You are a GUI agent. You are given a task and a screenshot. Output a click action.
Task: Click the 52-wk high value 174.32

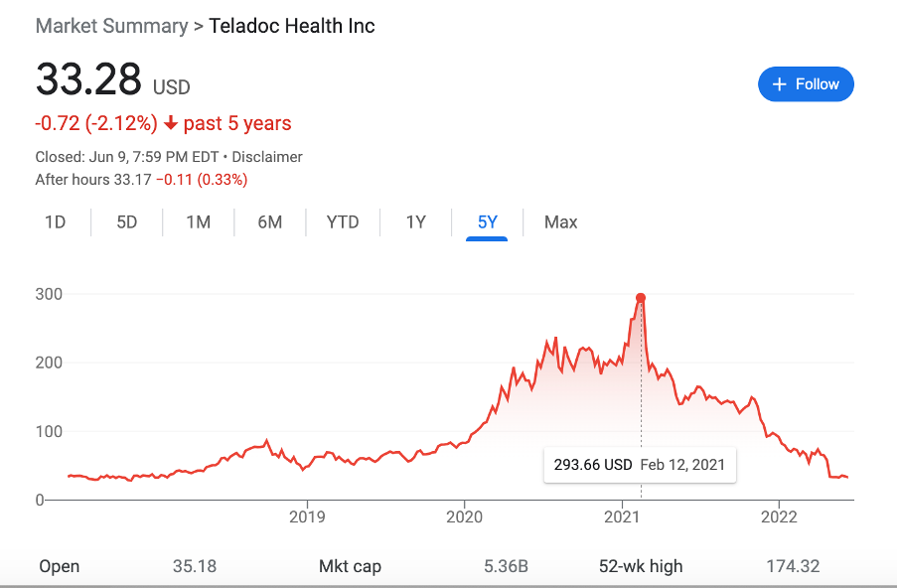(793, 567)
